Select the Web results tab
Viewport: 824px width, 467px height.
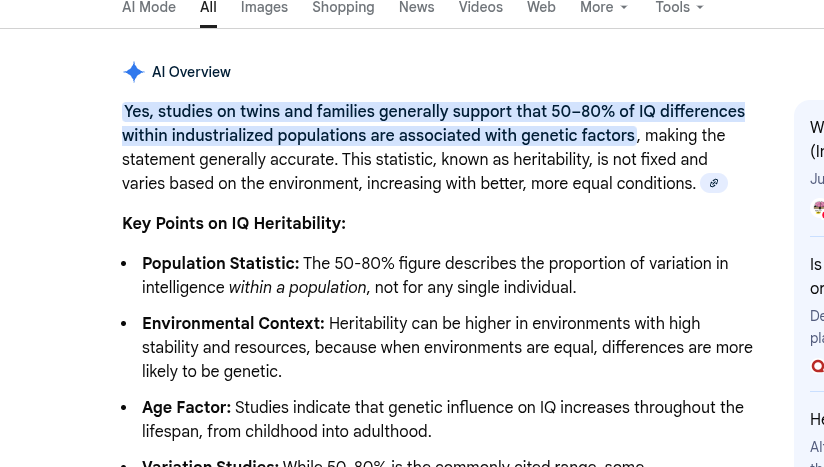click(541, 8)
